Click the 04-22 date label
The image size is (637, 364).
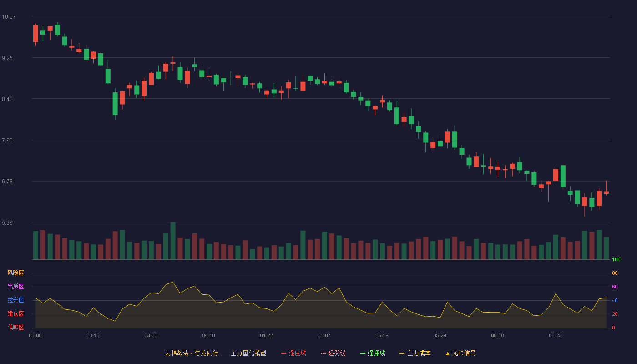[266, 335]
